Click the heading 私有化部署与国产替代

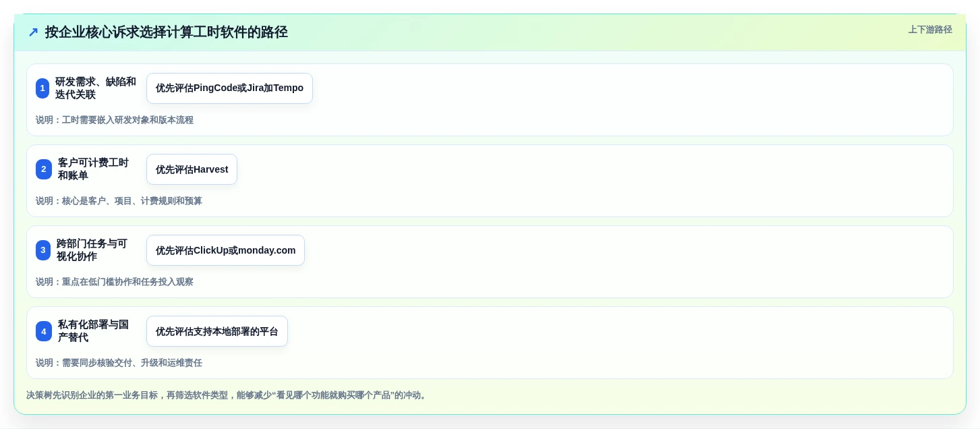93,331
